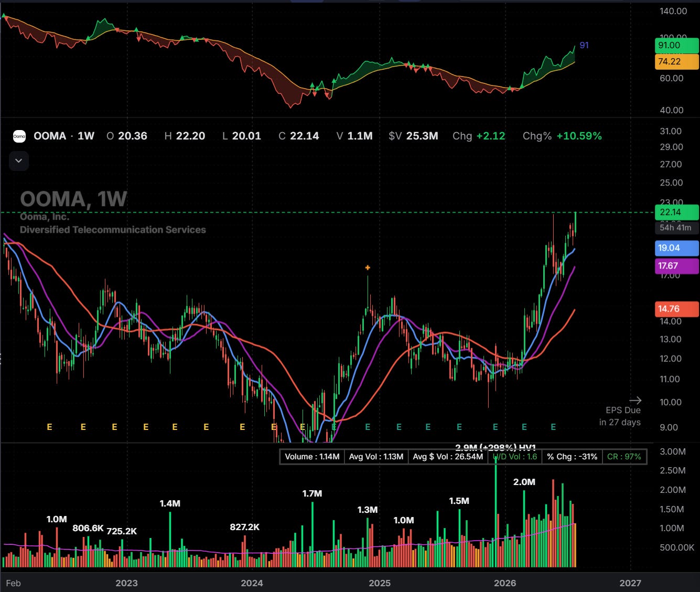Click the 31.00 price scale label
This screenshot has height=592, width=700.
tap(671, 131)
